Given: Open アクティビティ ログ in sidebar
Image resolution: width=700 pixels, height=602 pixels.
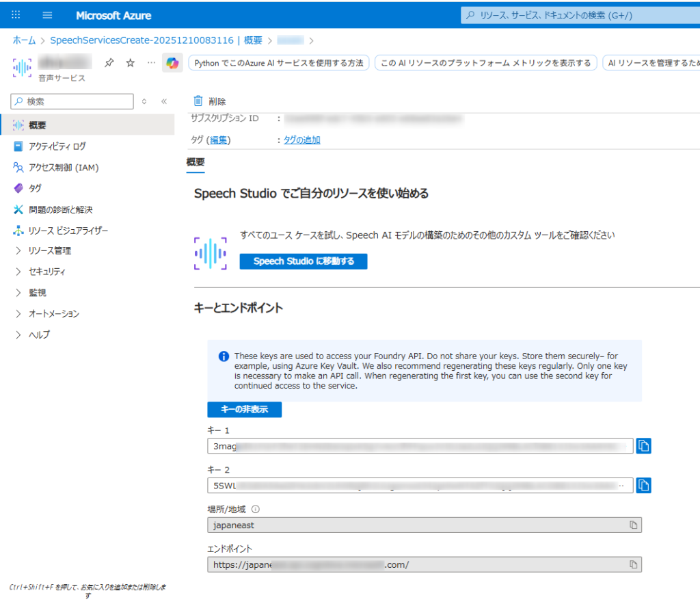Looking at the screenshot, I should (57, 146).
